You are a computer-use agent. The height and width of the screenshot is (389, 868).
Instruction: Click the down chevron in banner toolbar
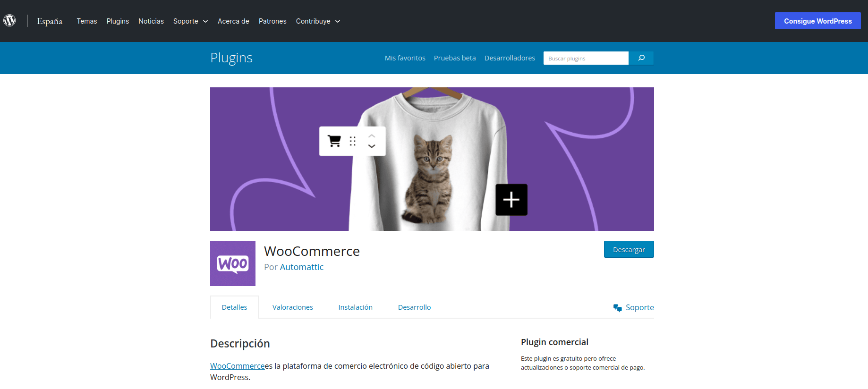[372, 146]
